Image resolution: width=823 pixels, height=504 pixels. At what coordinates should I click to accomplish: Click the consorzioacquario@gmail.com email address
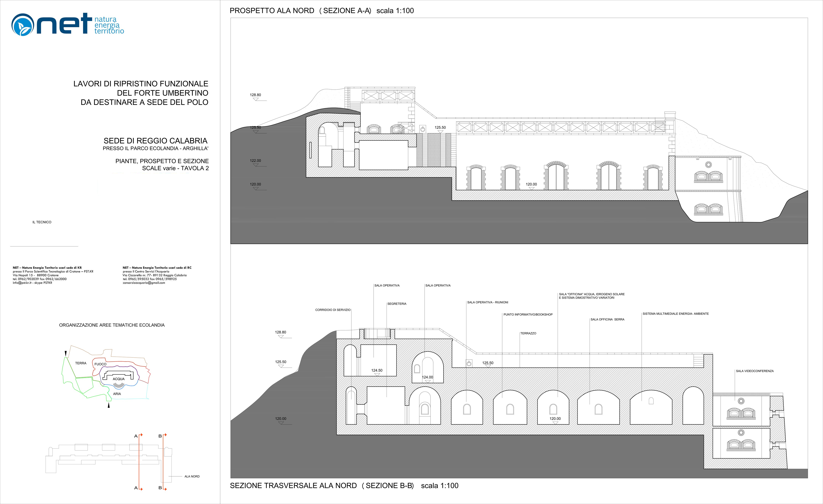click(144, 283)
